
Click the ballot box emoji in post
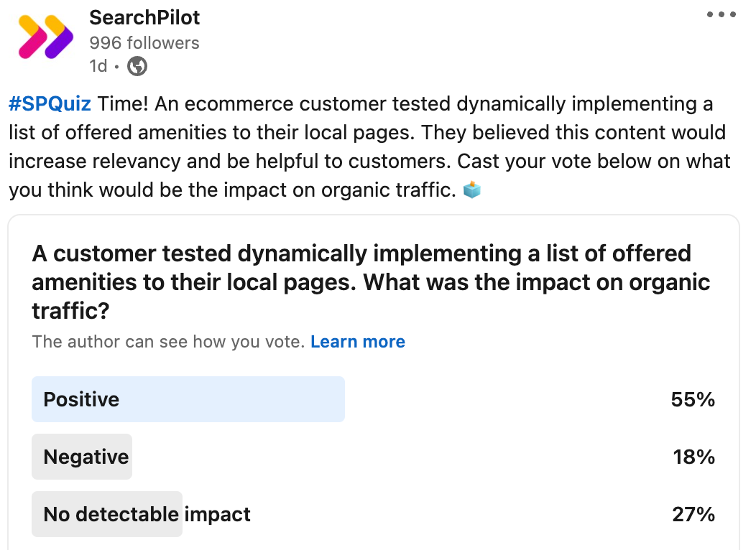pos(471,190)
